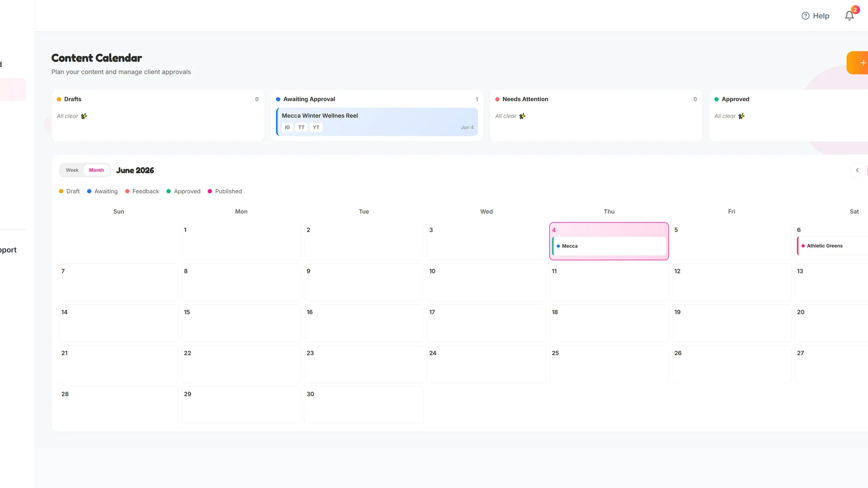Select June 29 calendar cell
The image size is (868, 488).
(x=241, y=405)
